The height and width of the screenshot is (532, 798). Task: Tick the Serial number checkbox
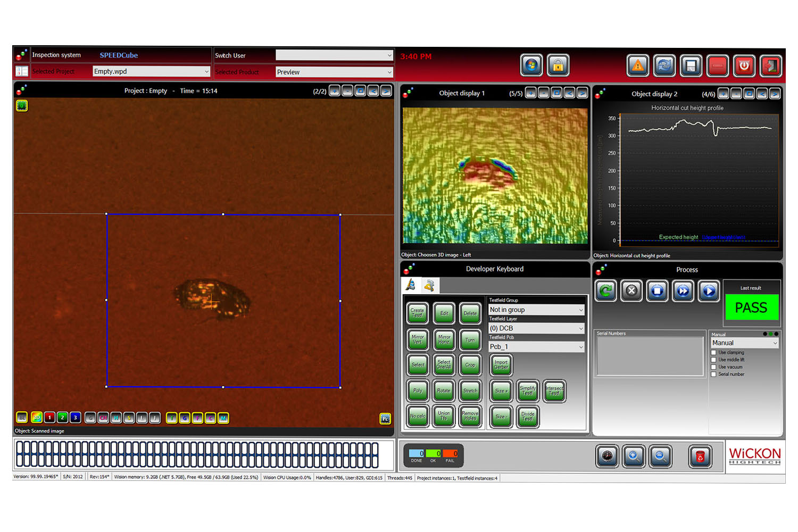pyautogui.click(x=714, y=375)
